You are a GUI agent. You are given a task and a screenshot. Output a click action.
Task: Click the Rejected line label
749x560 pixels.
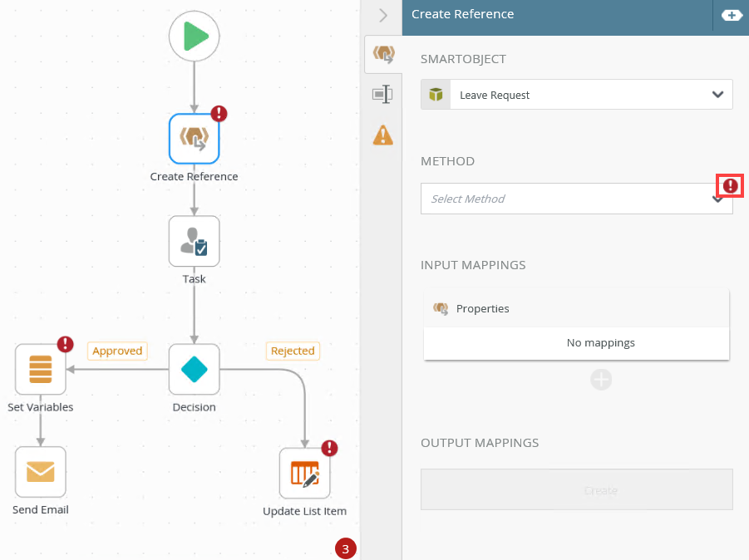pos(293,351)
